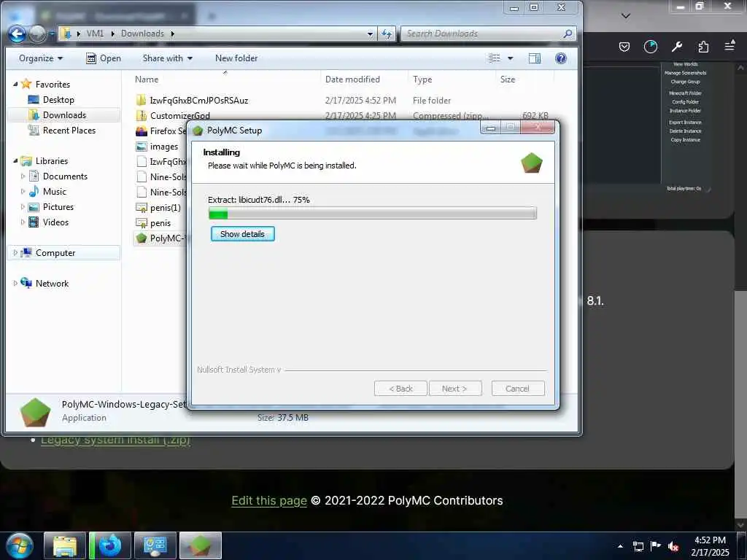The height and width of the screenshot is (560, 747).
Task: Open Explorer help question mark icon
Action: click(561, 58)
